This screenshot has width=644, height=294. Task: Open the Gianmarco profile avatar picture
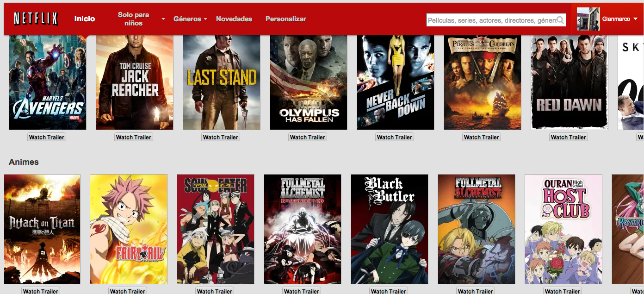[588, 19]
